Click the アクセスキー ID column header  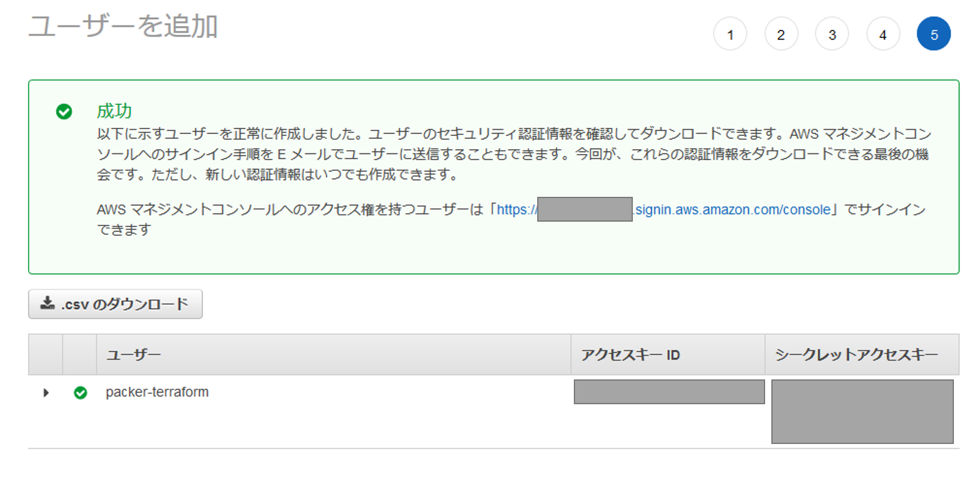click(630, 355)
